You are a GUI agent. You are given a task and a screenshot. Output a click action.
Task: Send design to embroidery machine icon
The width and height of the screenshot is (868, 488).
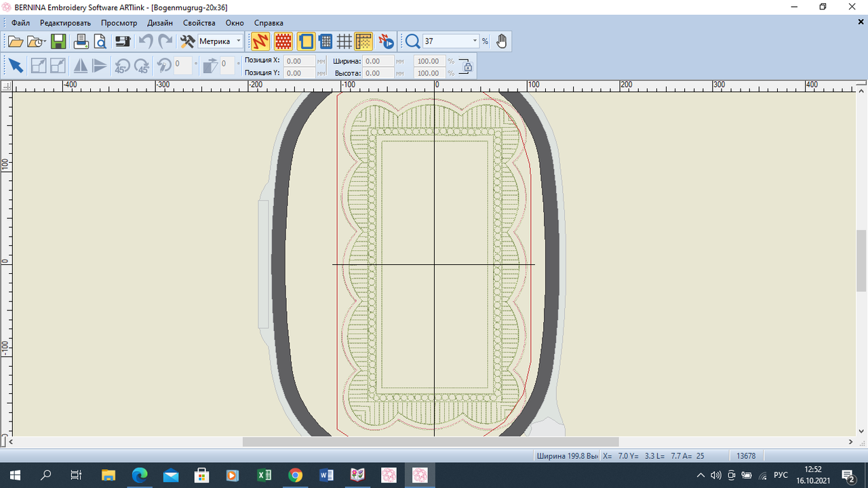pos(123,41)
